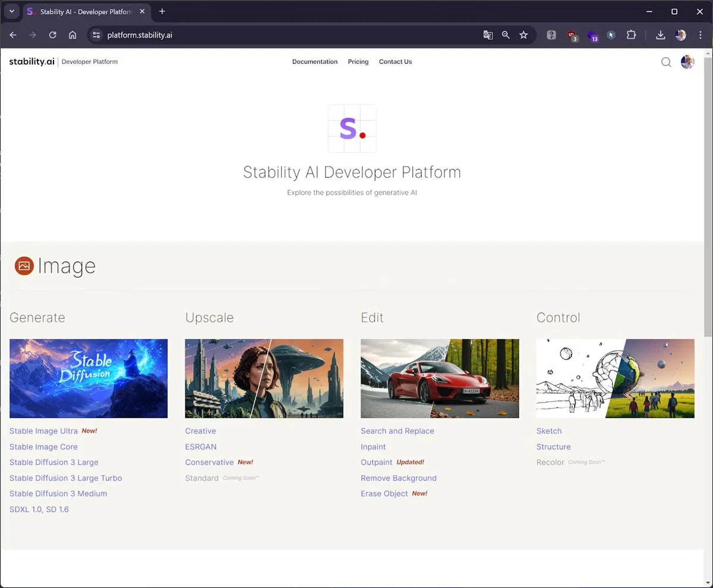
Task: Click the Generate section heading
Action: pos(37,318)
